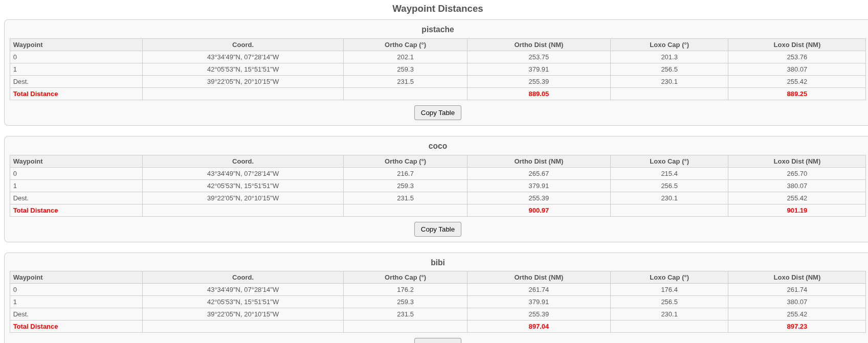This screenshot has width=868, height=343.
Task: Click Copy Table button under coco
Action: [437, 230]
